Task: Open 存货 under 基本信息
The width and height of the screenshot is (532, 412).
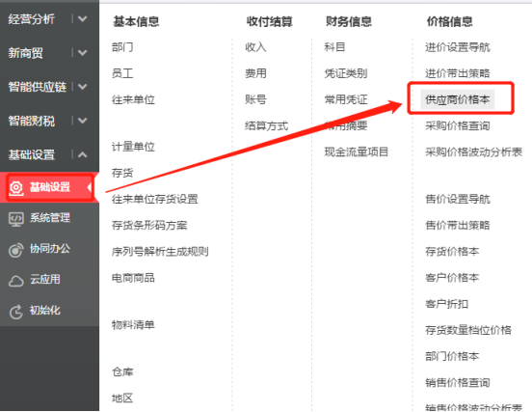Action: (x=122, y=173)
